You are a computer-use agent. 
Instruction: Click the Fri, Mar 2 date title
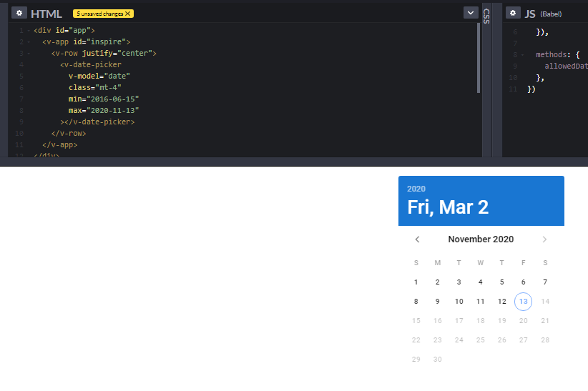pos(448,207)
